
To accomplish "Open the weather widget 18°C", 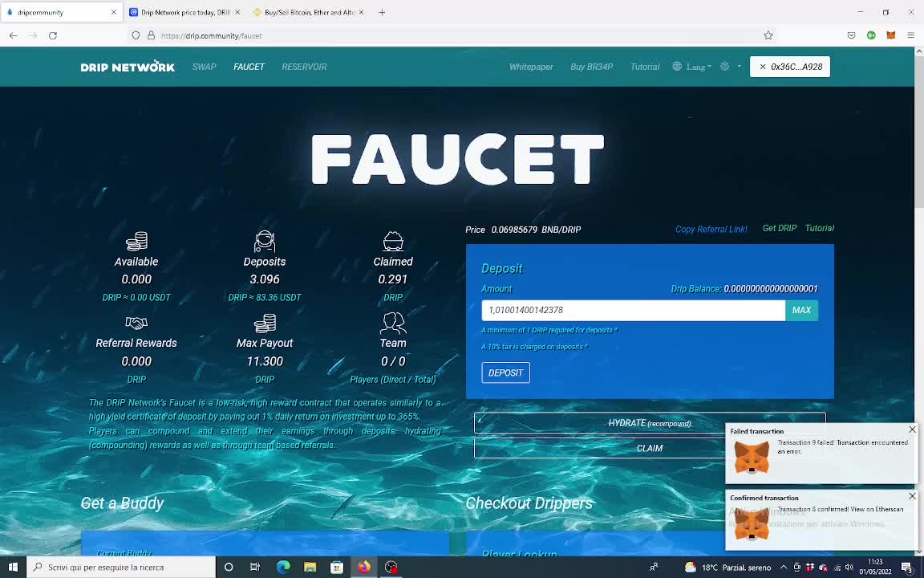I will point(727,568).
